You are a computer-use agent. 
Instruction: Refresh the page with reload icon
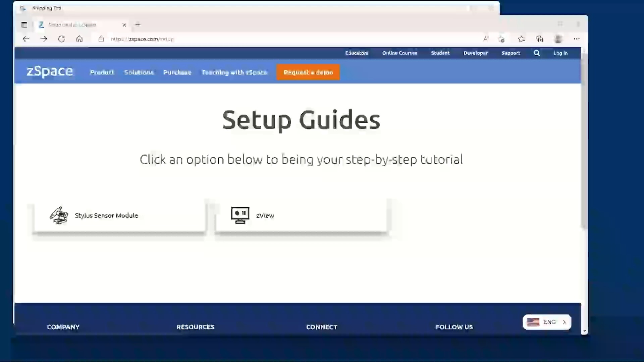click(61, 39)
